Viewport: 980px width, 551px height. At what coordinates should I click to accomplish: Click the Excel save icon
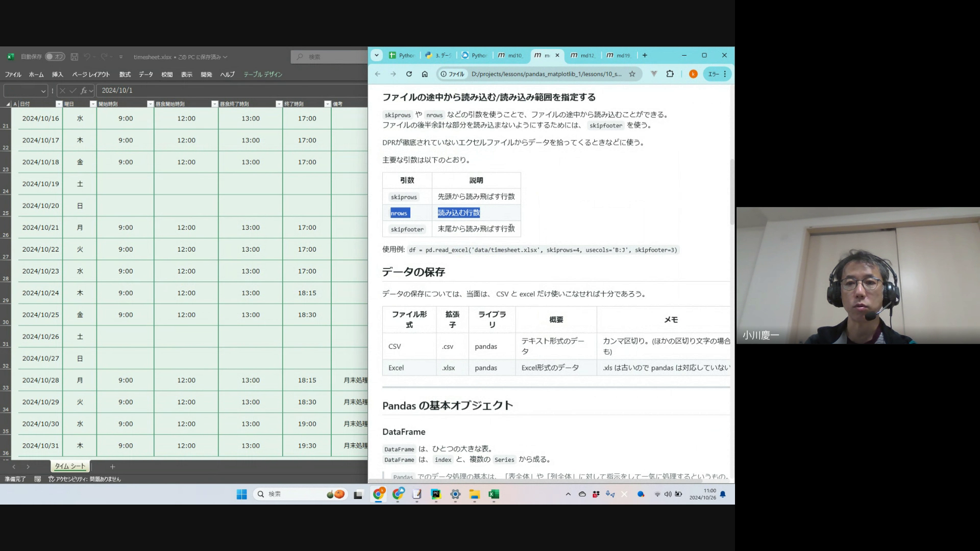coord(75,57)
